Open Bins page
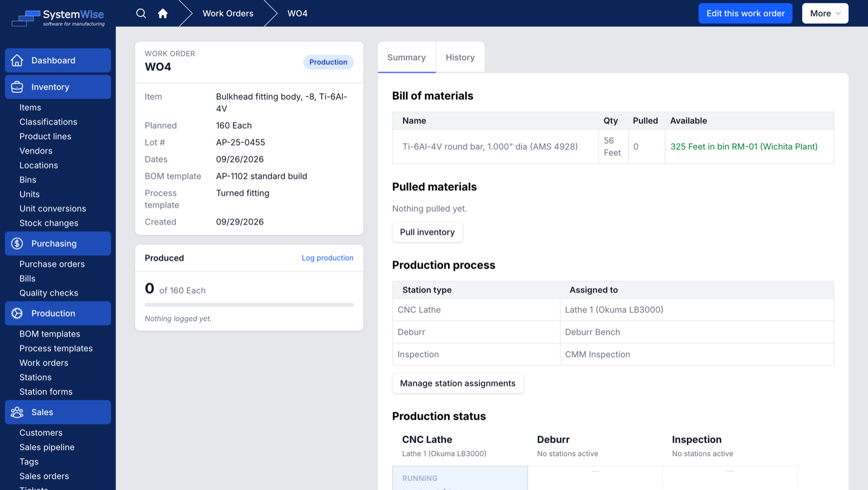Viewport: 868px width, 490px height. click(x=28, y=180)
